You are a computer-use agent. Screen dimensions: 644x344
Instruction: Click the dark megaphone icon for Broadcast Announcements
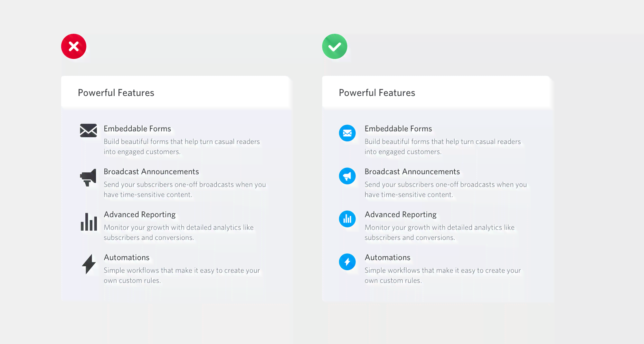click(x=88, y=177)
